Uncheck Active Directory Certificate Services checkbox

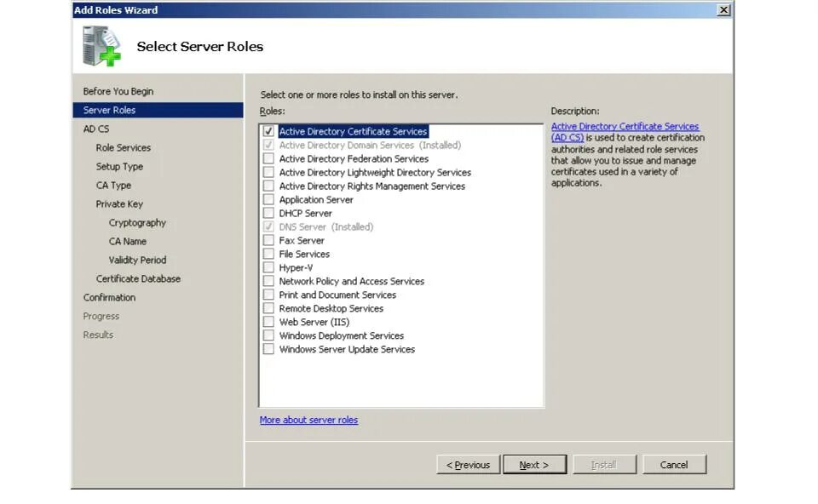268,131
